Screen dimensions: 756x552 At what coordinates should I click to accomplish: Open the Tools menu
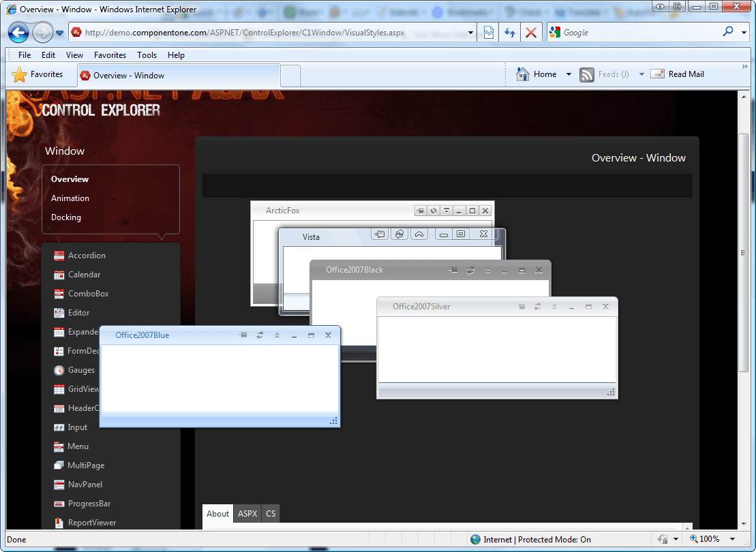pyautogui.click(x=147, y=55)
